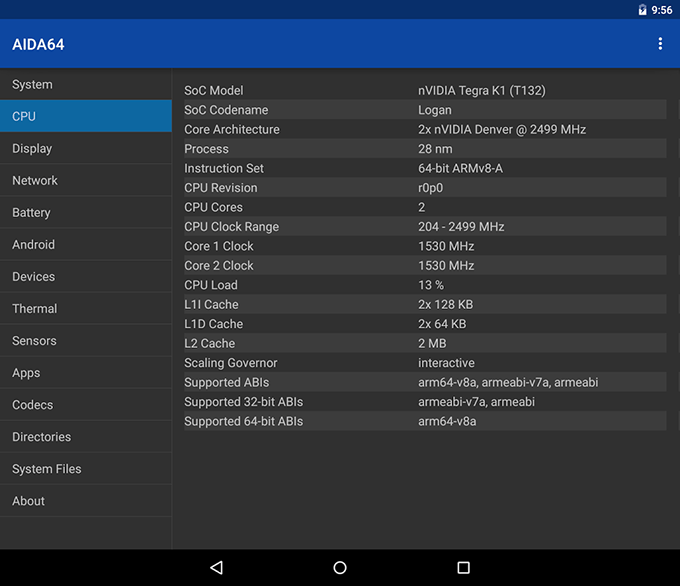Image resolution: width=680 pixels, height=586 pixels.
Task: Select the Instruction Set label
Action: [224, 168]
